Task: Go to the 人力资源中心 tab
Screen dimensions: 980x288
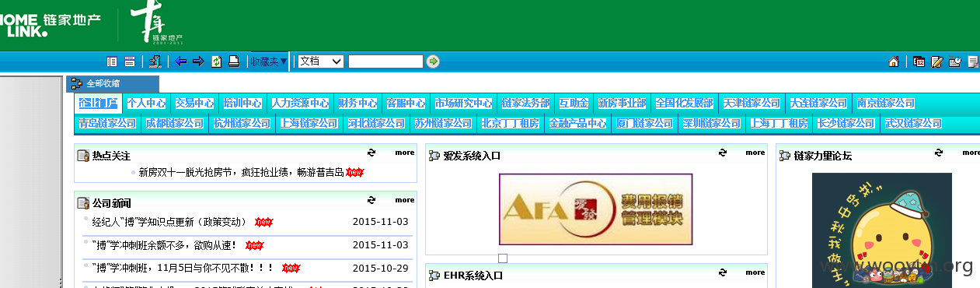Action: pos(300,103)
